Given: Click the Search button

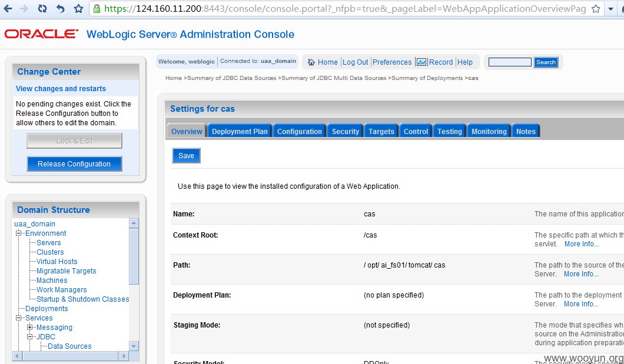Looking at the screenshot, I should 546,62.
